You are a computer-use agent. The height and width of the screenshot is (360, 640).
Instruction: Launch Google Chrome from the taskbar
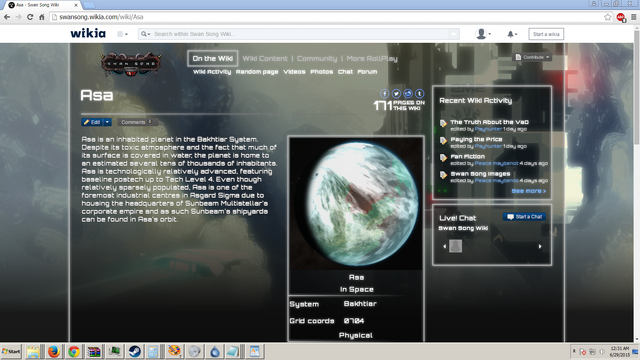[x=74, y=351]
